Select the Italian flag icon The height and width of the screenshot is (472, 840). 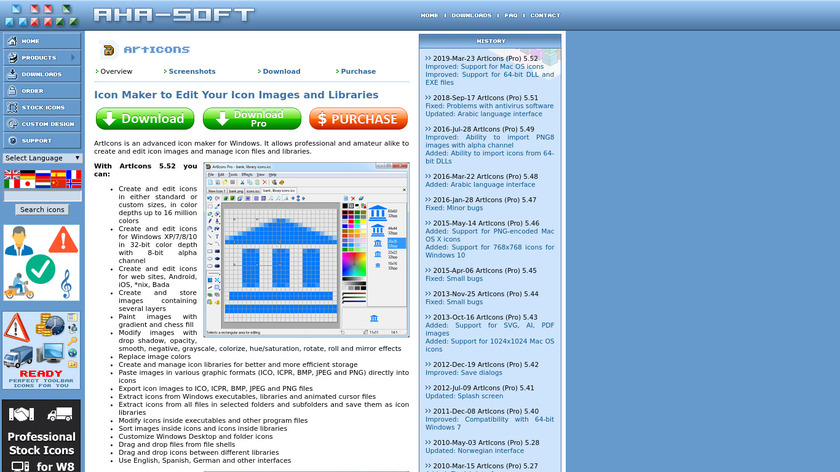click(12, 184)
